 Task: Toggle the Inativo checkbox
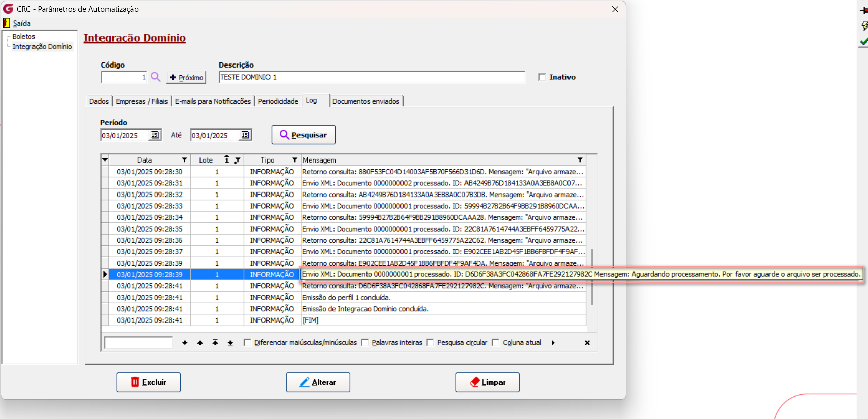tap(542, 77)
